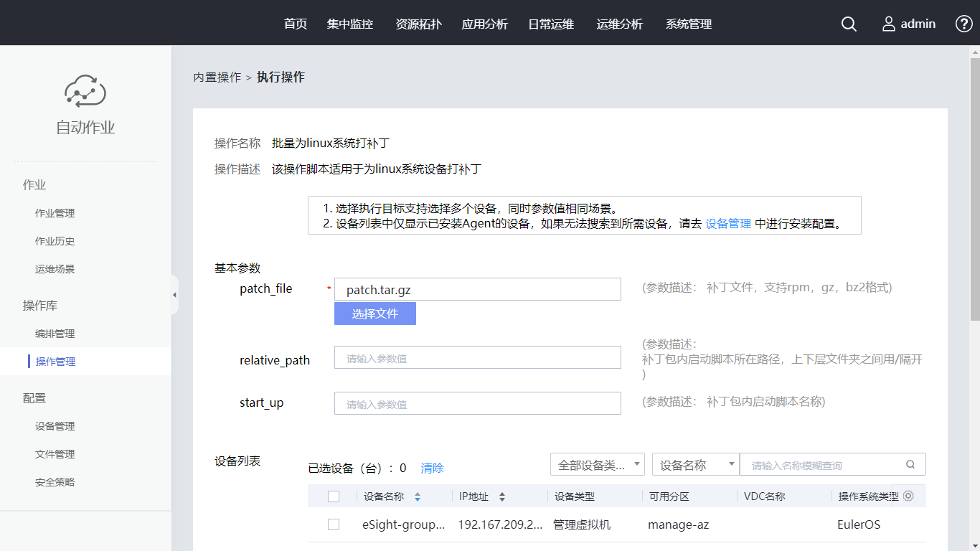Check the eSight-group device row checkbox

(334, 524)
